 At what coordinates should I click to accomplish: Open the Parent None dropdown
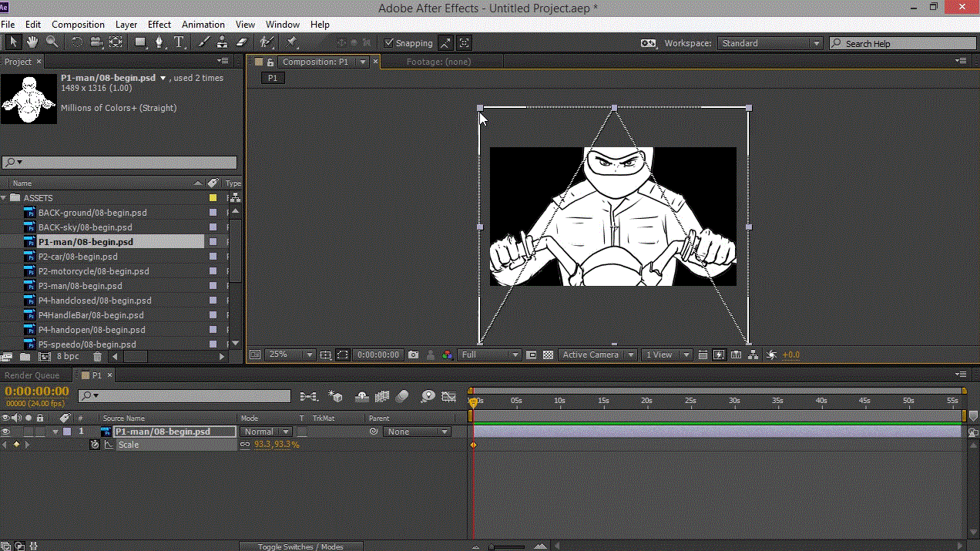(417, 432)
